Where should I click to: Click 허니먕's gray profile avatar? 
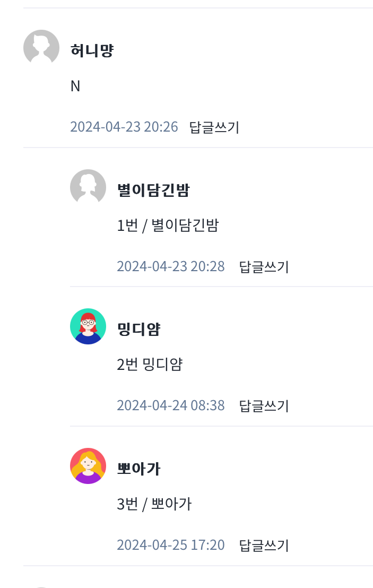(41, 48)
